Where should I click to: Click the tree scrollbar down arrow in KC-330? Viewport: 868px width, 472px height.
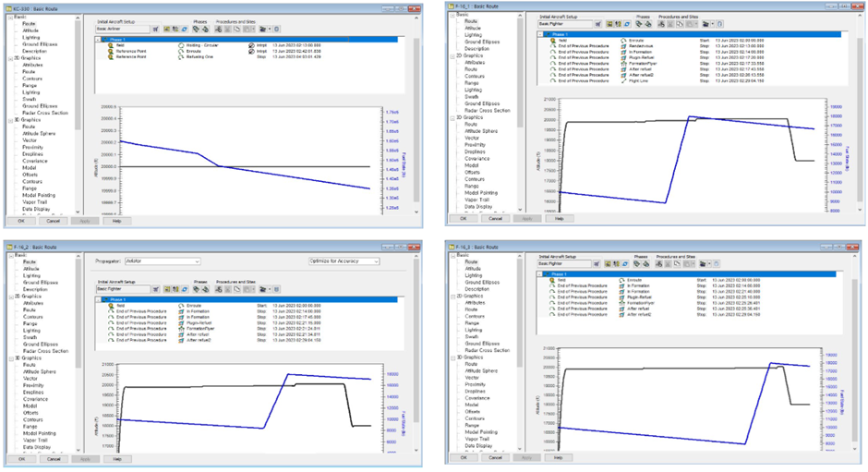point(78,212)
